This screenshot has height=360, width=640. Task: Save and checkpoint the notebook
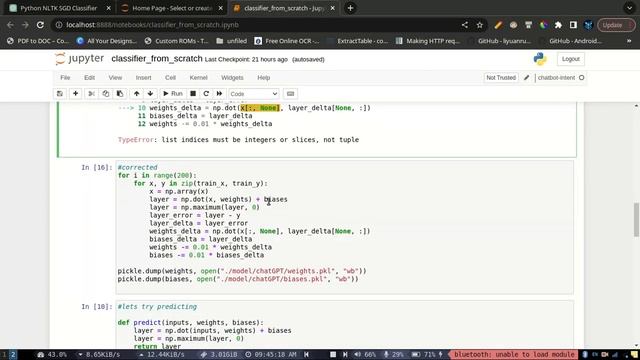pyautogui.click(x=60, y=93)
